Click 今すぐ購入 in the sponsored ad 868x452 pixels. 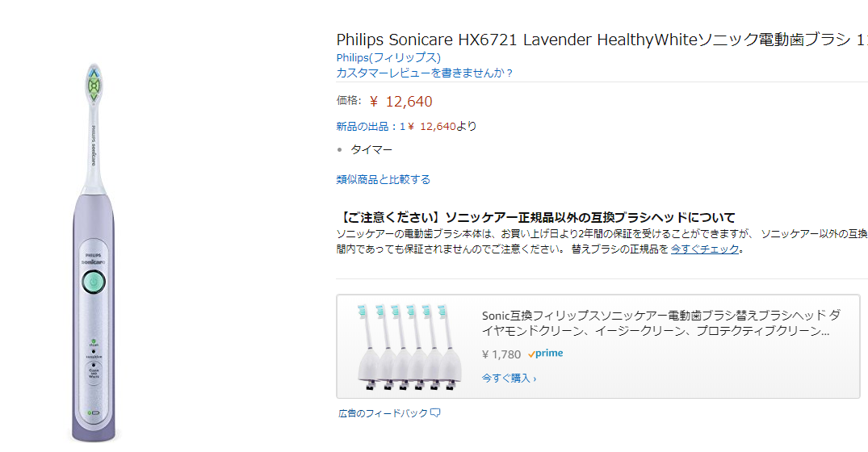[509, 377]
